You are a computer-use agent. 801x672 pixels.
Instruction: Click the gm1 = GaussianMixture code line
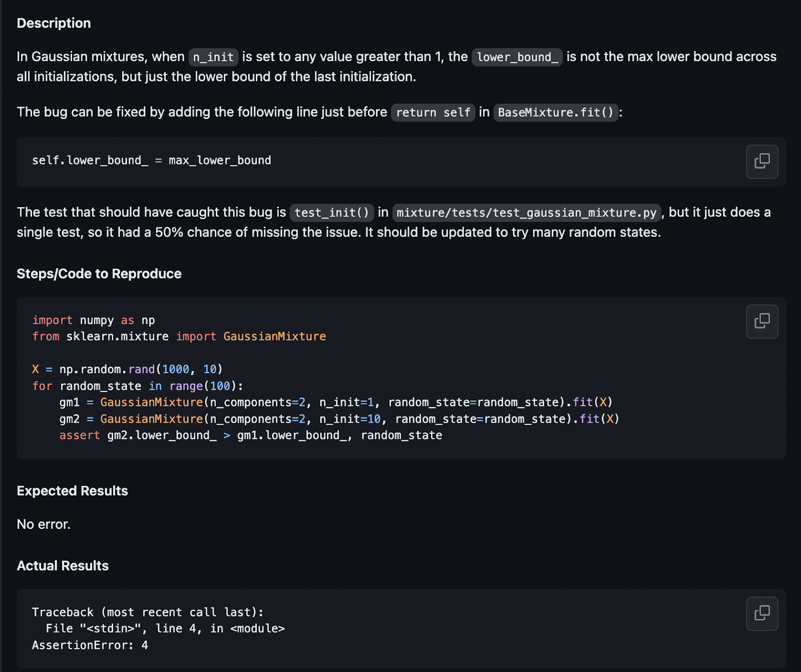pyautogui.click(x=336, y=402)
